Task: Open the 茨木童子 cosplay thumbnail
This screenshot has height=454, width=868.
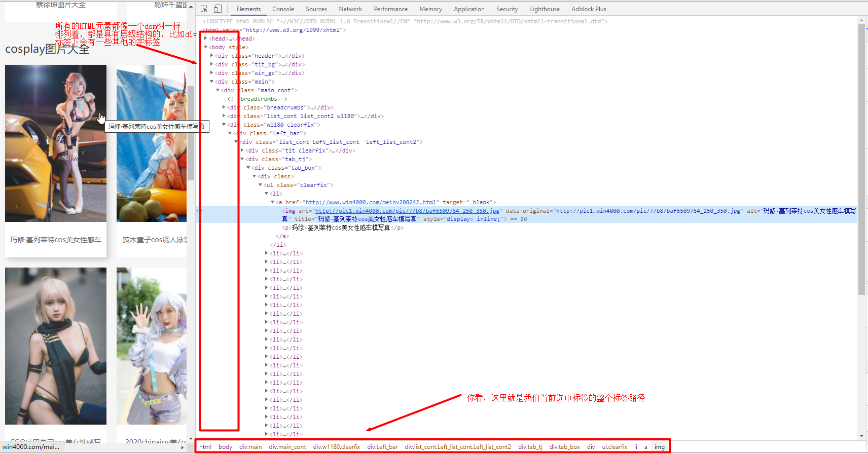Action: click(152, 143)
